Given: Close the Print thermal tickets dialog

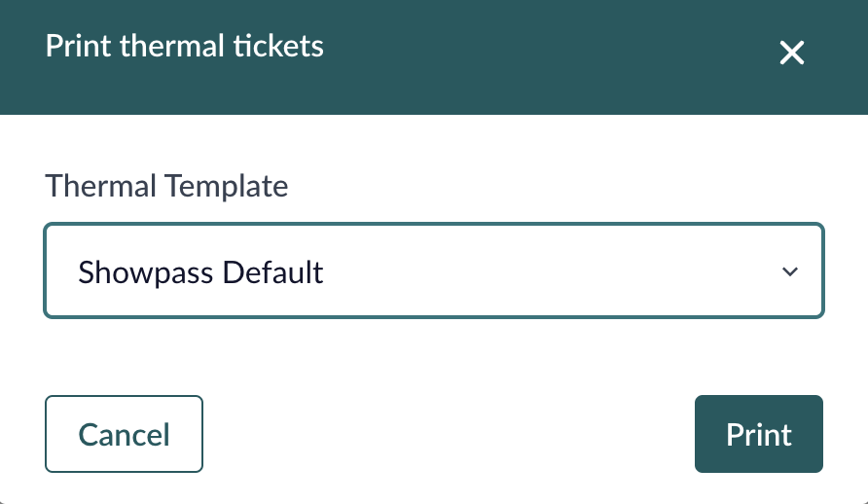Looking at the screenshot, I should pyautogui.click(x=791, y=54).
